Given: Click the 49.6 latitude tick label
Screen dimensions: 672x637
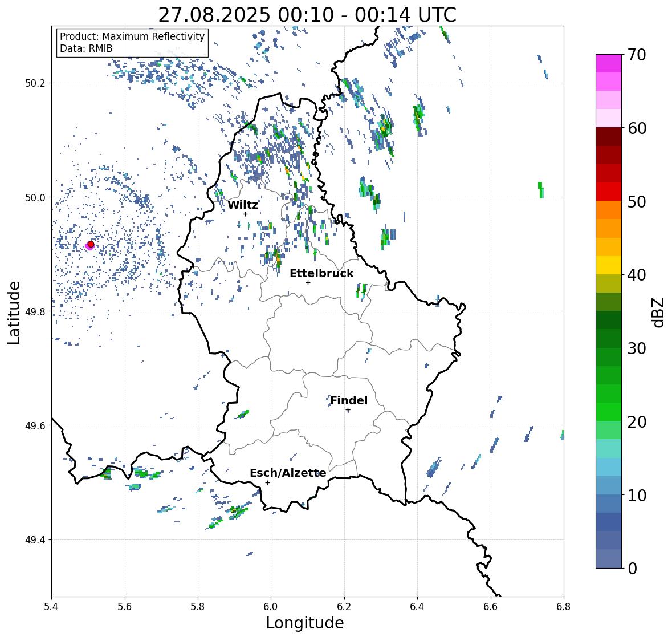Looking at the screenshot, I should (35, 425).
